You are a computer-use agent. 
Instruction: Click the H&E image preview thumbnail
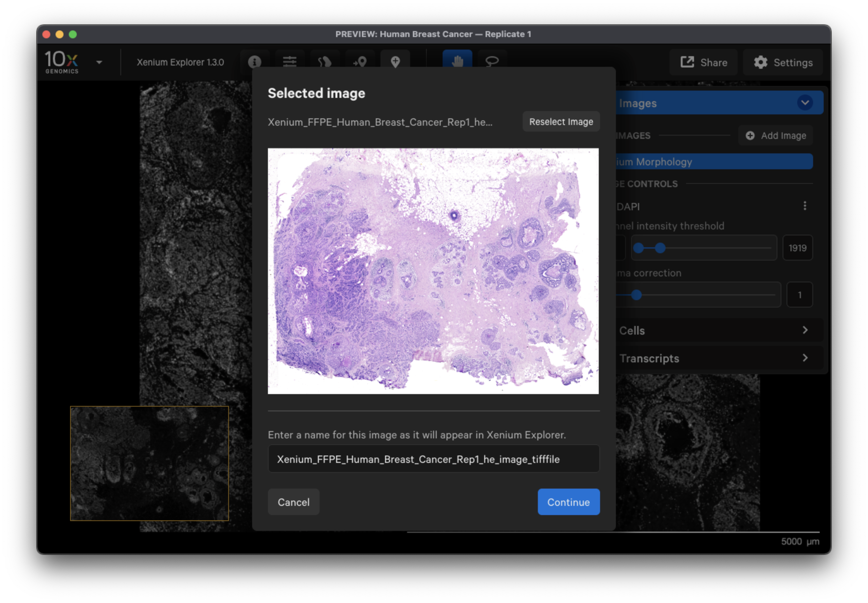[x=433, y=271]
